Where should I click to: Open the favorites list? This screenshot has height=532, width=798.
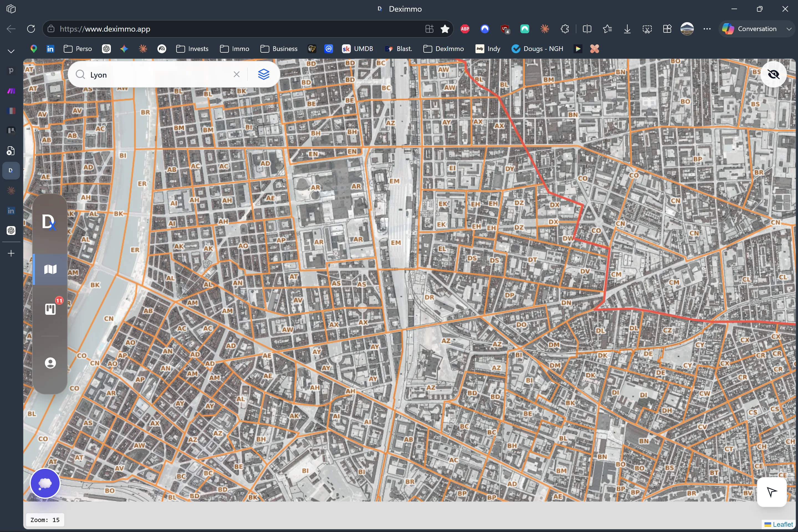coord(607,29)
